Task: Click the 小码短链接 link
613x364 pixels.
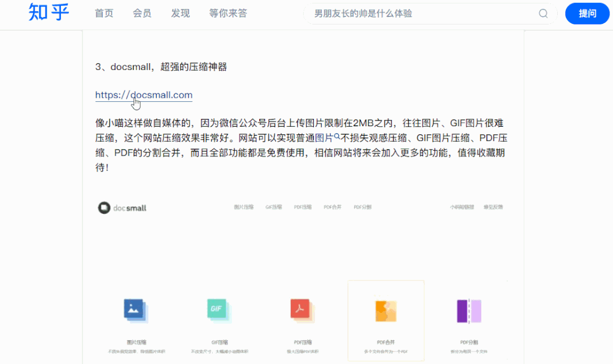Action: pos(462,207)
